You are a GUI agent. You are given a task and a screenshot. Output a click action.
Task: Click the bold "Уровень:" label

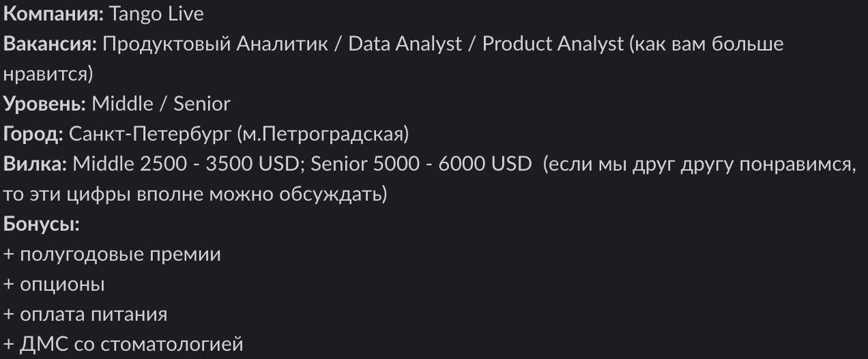(x=45, y=104)
